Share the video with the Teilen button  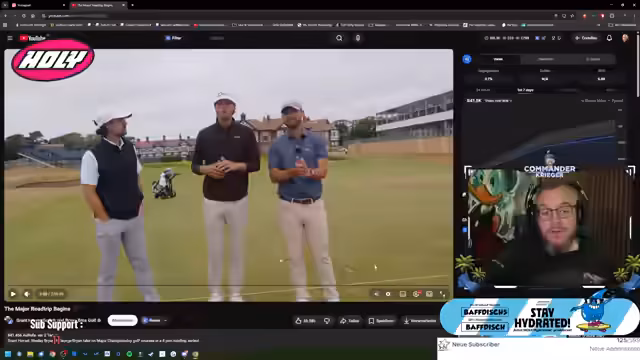point(349,321)
